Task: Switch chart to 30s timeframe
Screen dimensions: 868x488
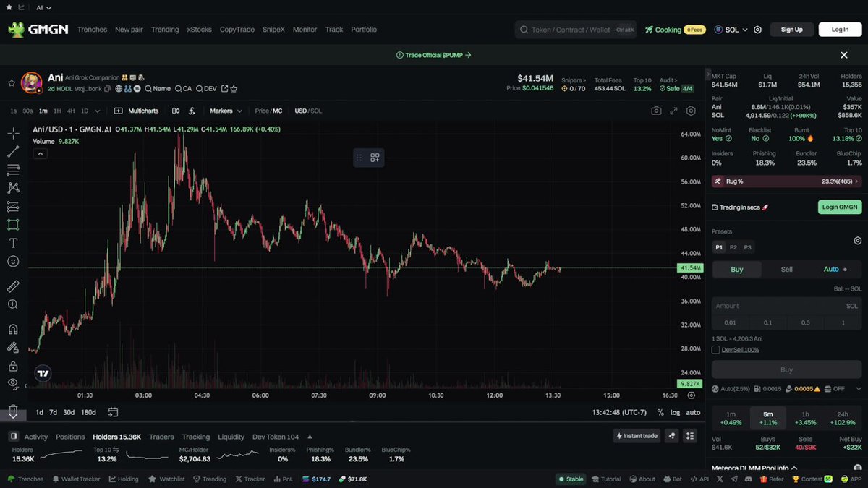Action: 27,111
